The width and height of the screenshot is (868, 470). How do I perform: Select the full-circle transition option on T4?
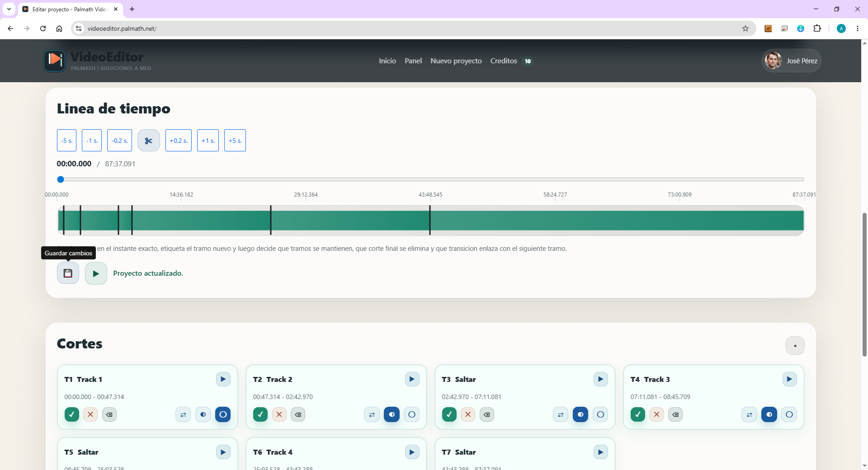[789, 414]
